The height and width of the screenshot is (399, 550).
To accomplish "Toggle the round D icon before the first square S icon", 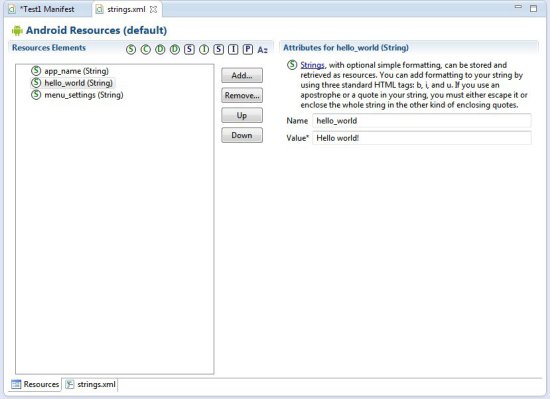I will 175,49.
